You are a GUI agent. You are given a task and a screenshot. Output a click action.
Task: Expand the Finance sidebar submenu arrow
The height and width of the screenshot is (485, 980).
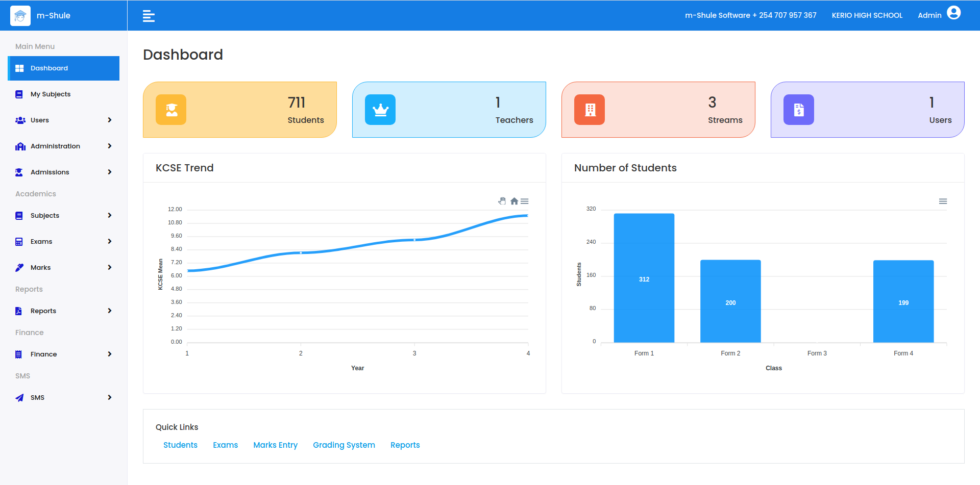coord(109,354)
